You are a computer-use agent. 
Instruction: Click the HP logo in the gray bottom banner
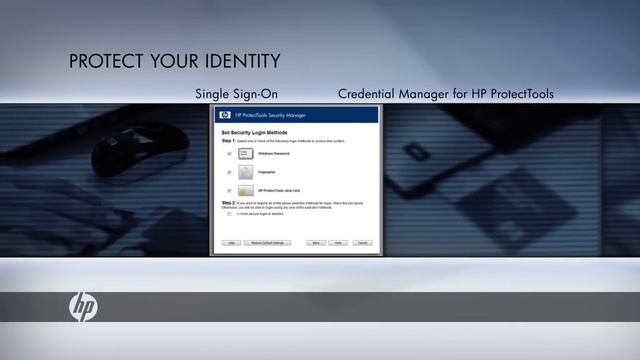pyautogui.click(x=83, y=307)
